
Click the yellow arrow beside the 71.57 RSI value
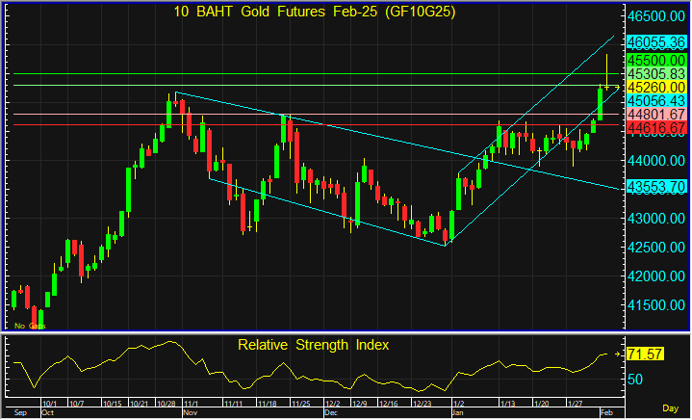[617, 354]
